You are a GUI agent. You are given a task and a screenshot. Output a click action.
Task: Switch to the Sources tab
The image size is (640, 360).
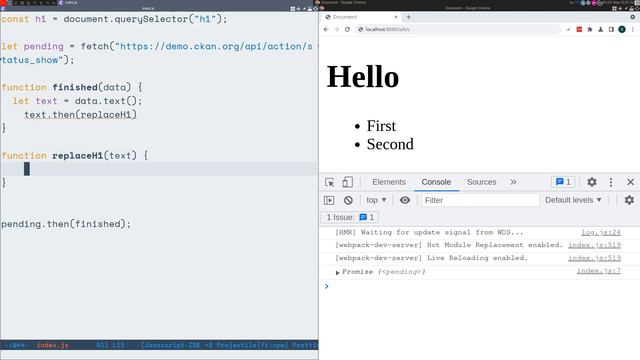pyautogui.click(x=481, y=182)
